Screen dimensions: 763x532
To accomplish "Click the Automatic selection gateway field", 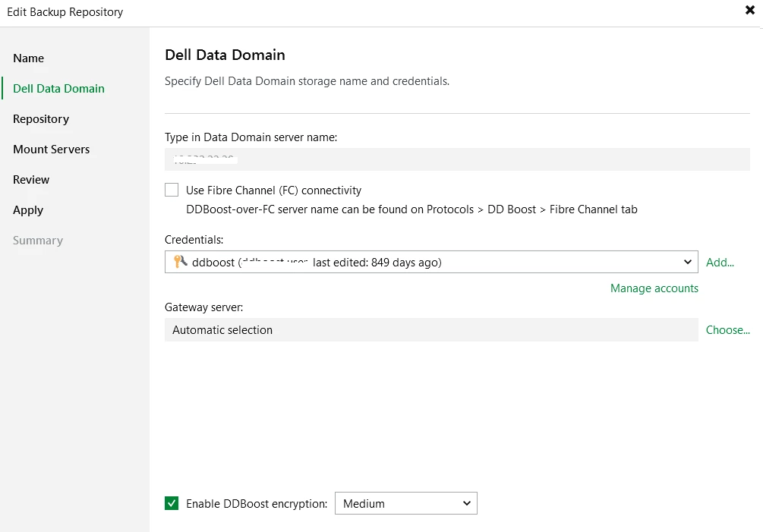I will (x=430, y=330).
